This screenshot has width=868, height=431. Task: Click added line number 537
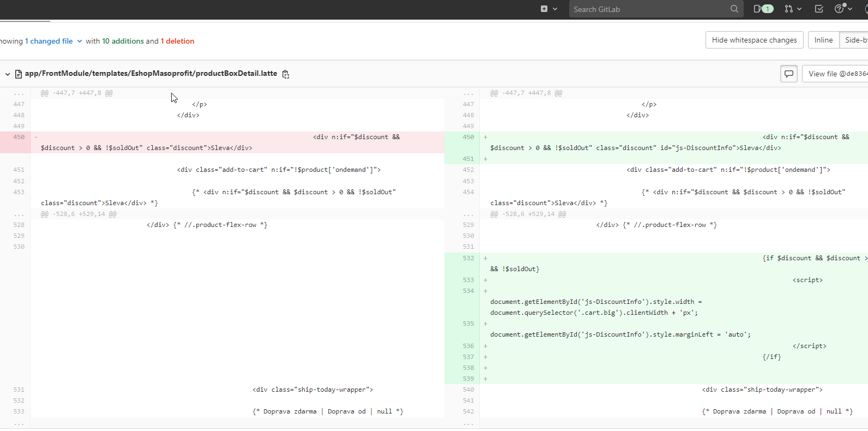point(468,357)
